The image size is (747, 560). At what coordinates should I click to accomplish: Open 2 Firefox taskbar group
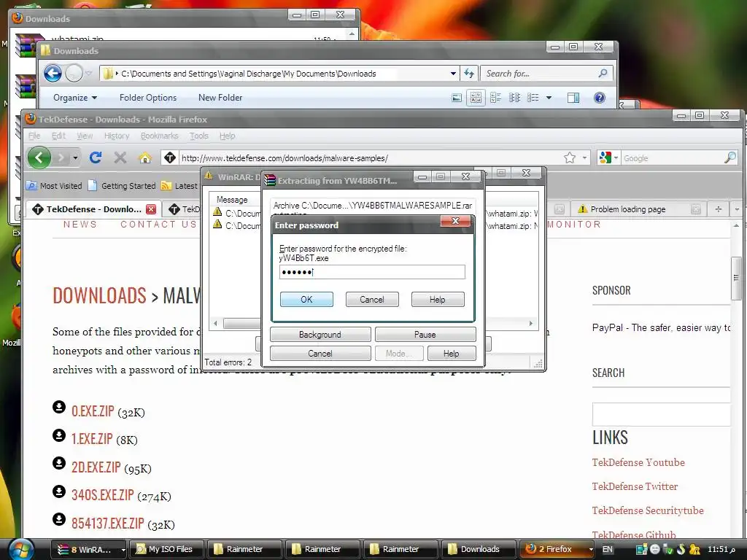[556, 549]
